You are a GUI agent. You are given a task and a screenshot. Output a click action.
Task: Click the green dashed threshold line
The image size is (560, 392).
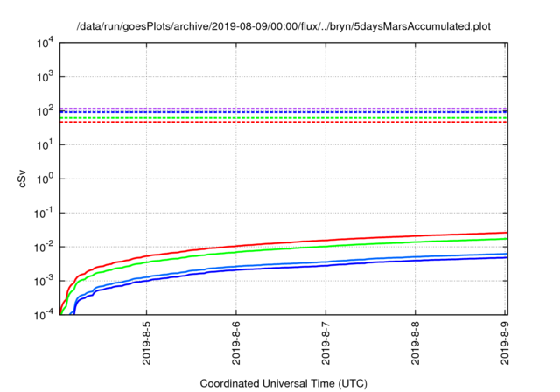pos(283,118)
